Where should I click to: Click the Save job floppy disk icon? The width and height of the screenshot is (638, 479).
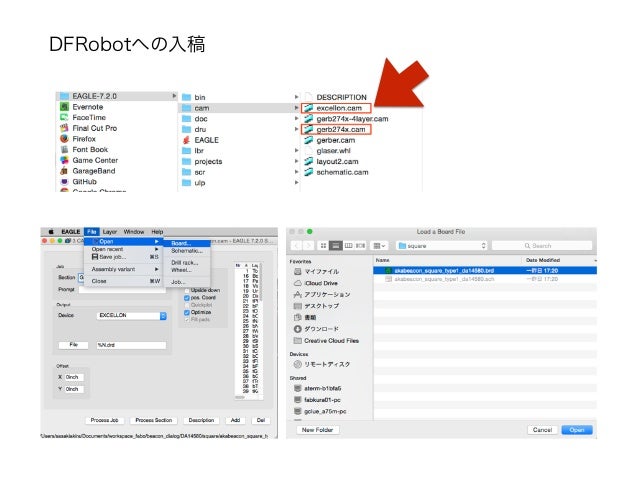[x=95, y=257]
